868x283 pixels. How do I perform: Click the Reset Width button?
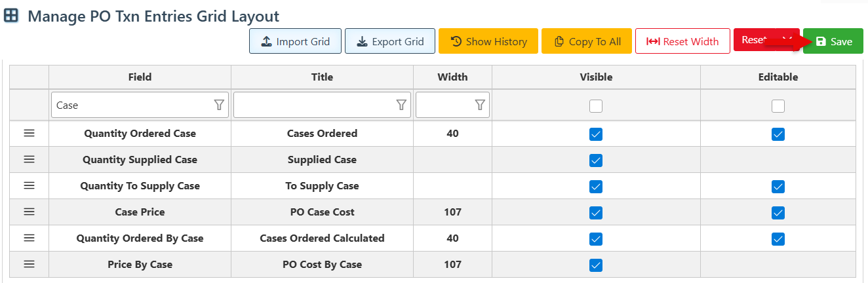pyautogui.click(x=682, y=41)
